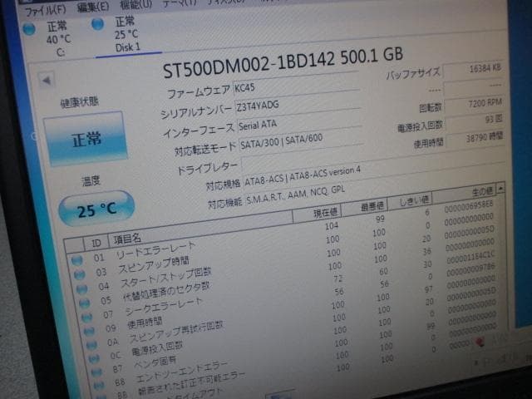The image size is (532, 399).
Task: Click the 最悪値 column header
Action: point(366,206)
